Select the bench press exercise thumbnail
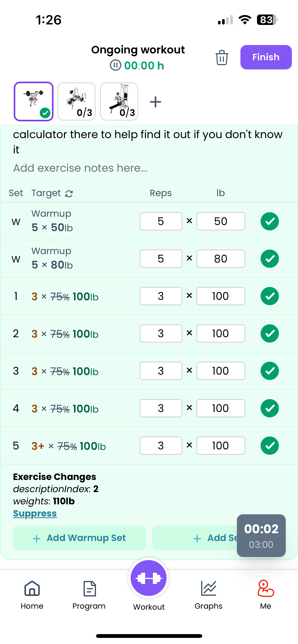 (76, 101)
